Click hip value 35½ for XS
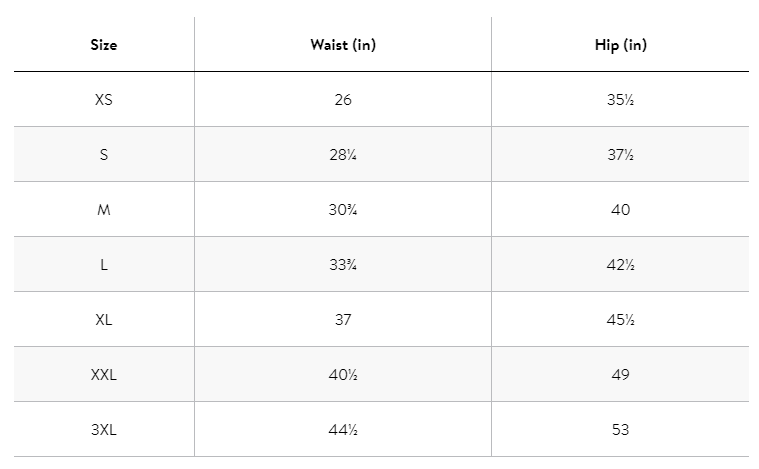Viewport: 759px width, 469px height. (x=620, y=100)
